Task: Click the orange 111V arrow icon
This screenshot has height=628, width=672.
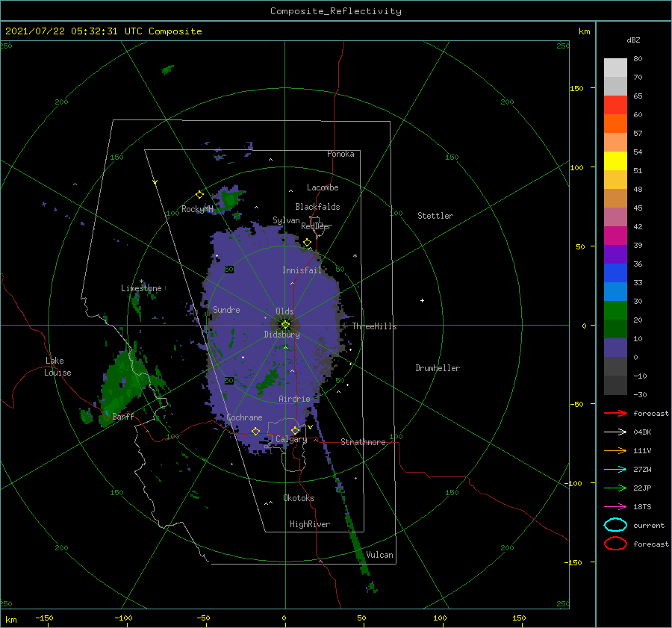Action: tap(615, 450)
